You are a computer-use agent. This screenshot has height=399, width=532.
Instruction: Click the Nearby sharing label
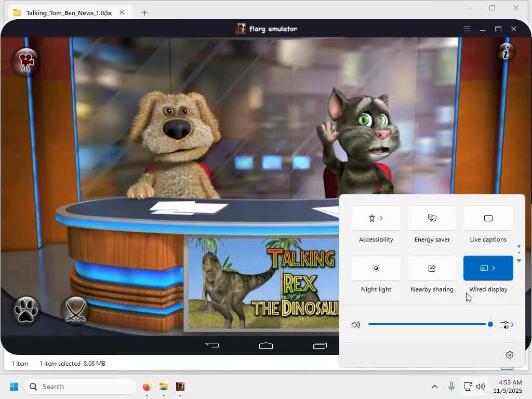tap(432, 289)
